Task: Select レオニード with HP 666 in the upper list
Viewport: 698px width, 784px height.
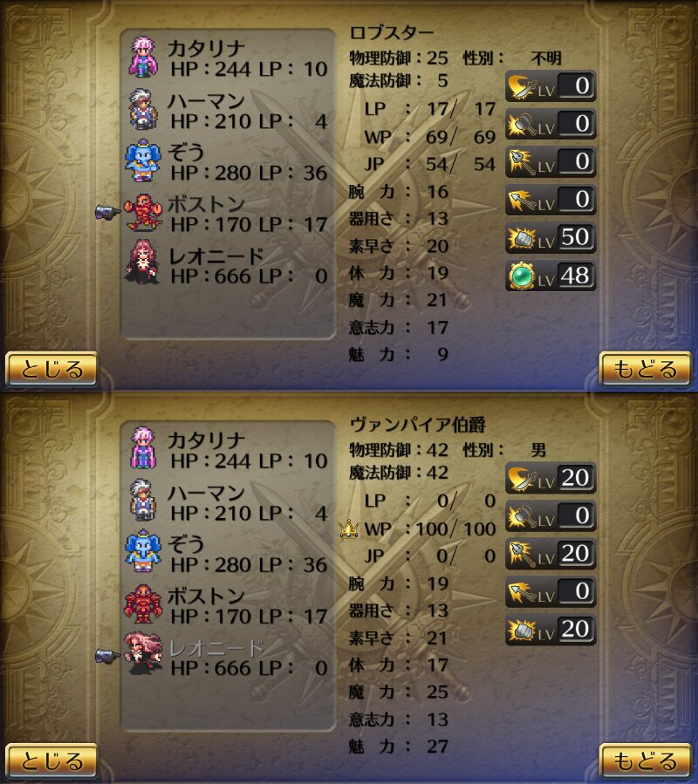Action: (x=229, y=265)
